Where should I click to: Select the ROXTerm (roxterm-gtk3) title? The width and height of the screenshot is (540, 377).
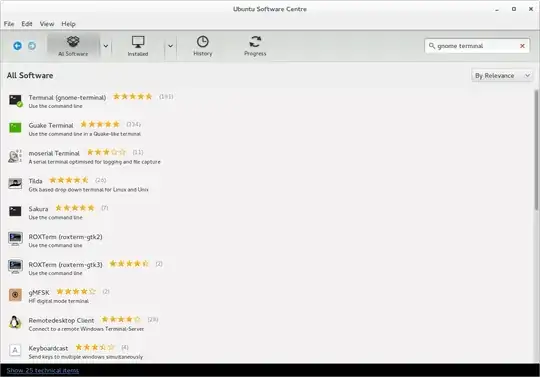point(65,265)
